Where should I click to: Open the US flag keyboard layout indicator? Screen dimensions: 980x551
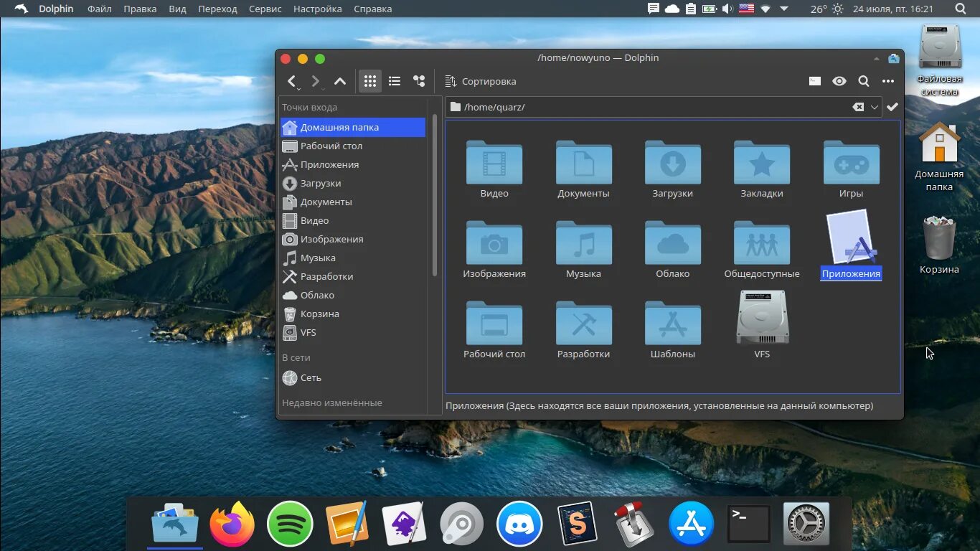[747, 9]
